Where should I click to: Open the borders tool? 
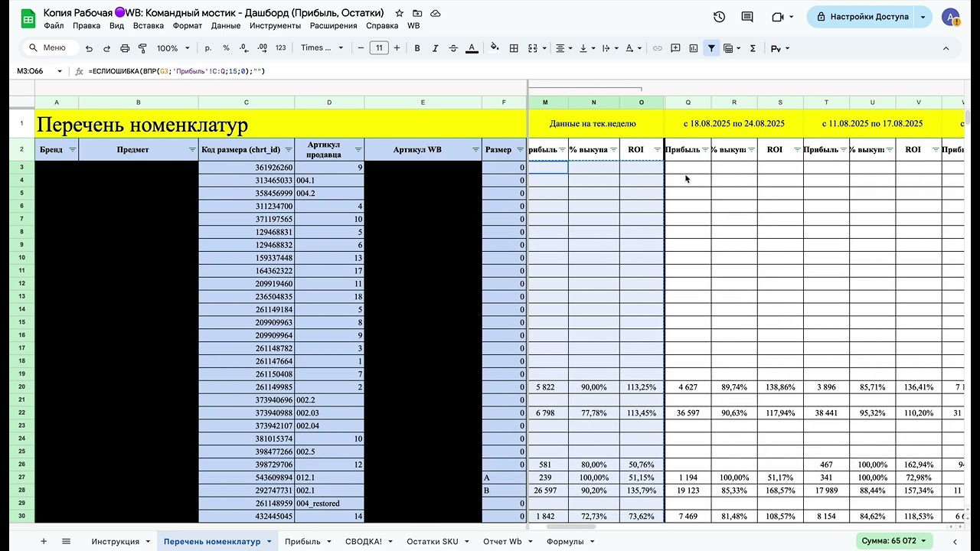(x=514, y=48)
